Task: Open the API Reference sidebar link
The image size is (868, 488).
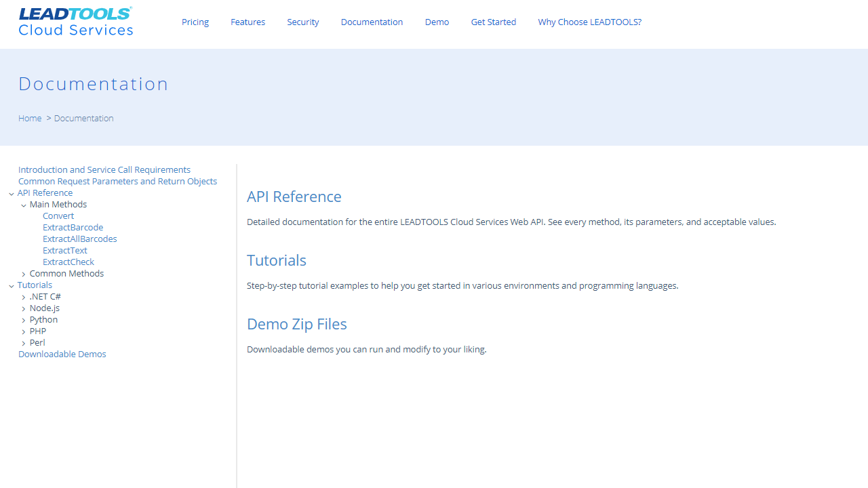Action: (45, 192)
